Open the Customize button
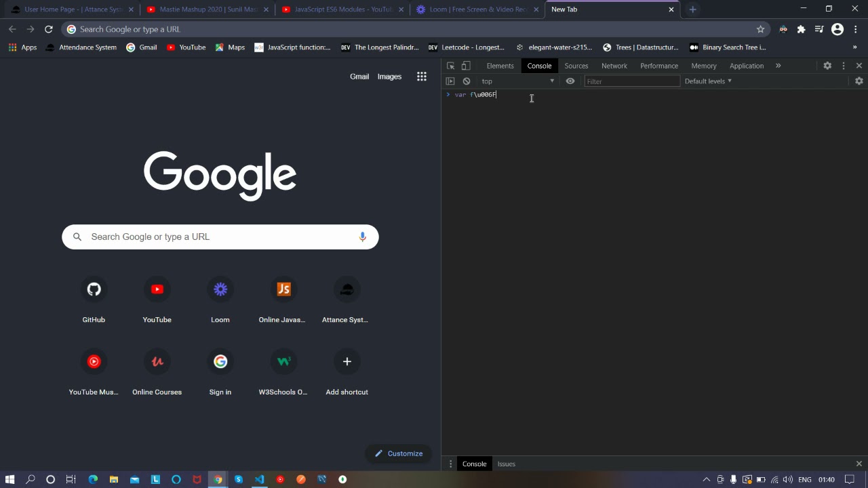 pos(398,453)
